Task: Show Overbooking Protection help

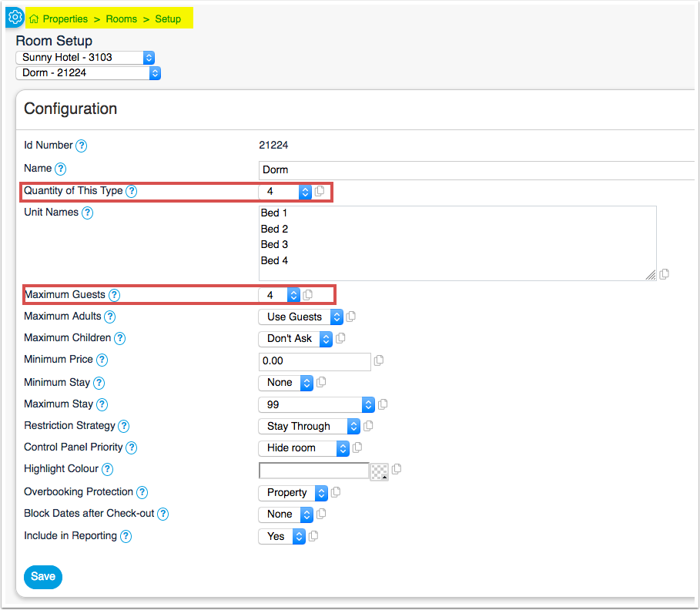Action: pos(142,492)
